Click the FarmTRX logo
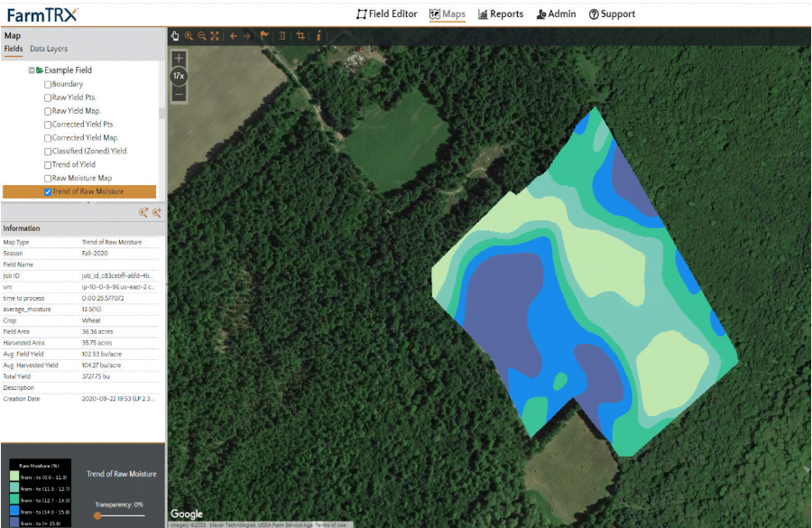Screen dimensions: 812x528 42,14
